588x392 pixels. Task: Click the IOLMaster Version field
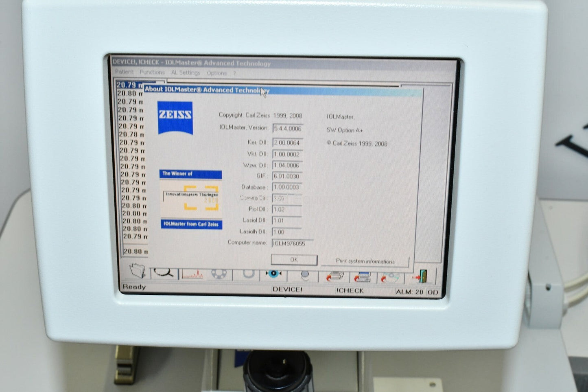coord(288,129)
